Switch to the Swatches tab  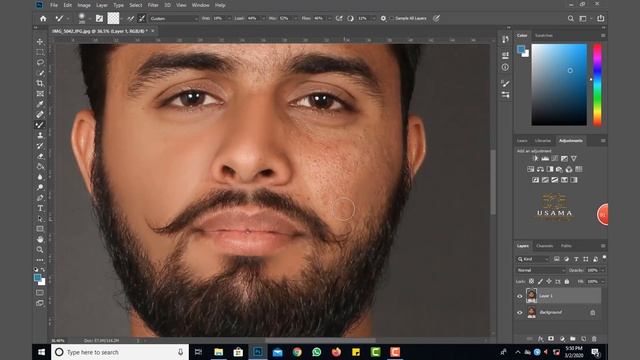coord(544,36)
